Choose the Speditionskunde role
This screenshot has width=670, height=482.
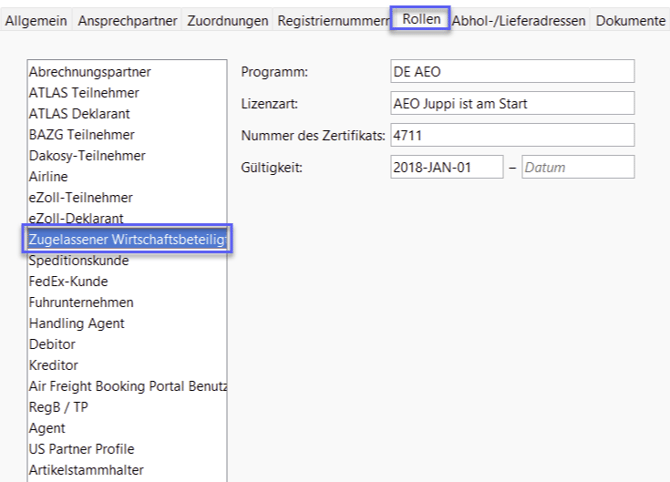(x=78, y=260)
